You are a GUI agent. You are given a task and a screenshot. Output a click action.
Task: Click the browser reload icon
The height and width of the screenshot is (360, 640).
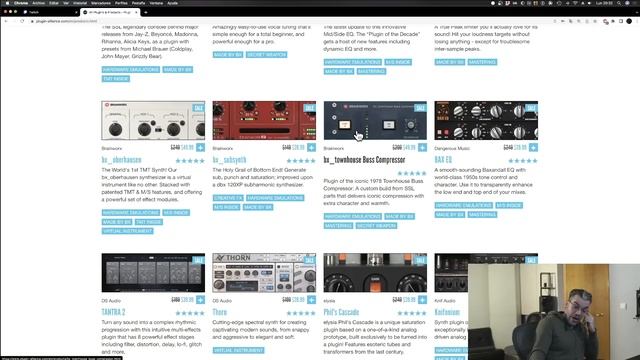tap(22, 21)
